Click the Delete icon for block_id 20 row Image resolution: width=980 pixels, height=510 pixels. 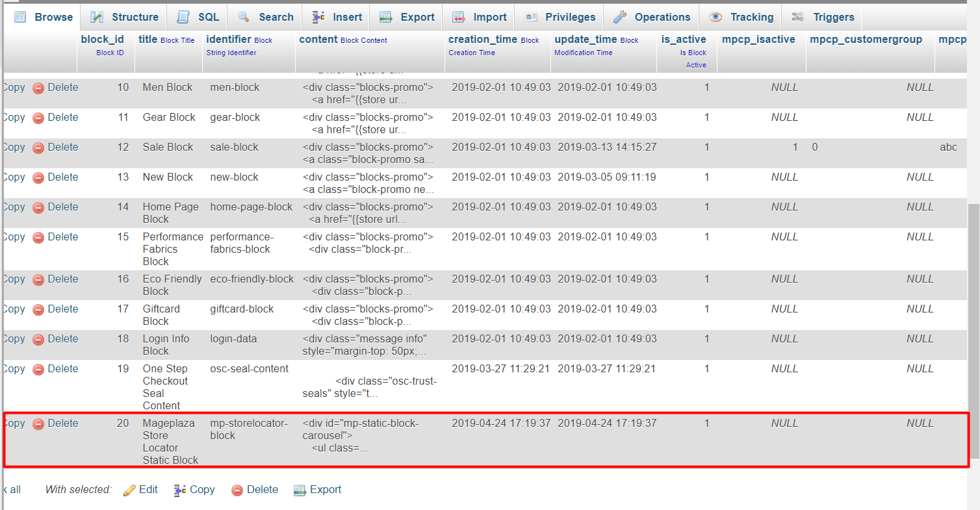pos(38,424)
